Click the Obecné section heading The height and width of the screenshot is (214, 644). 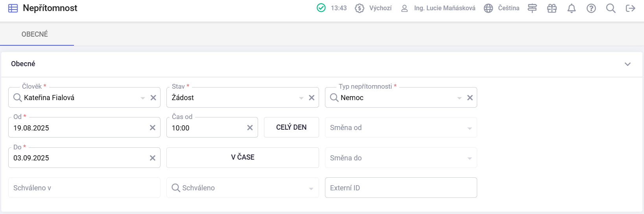pyautogui.click(x=23, y=64)
